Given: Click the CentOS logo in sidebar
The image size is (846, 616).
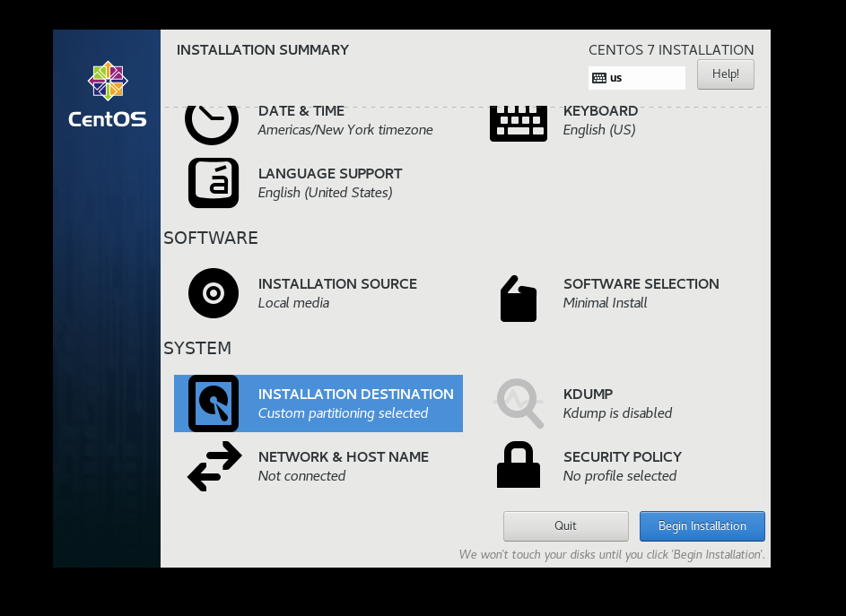Looking at the screenshot, I should (x=108, y=94).
